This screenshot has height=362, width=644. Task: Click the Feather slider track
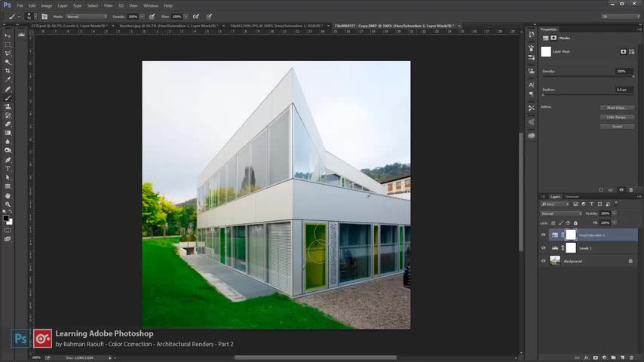pyautogui.click(x=587, y=95)
